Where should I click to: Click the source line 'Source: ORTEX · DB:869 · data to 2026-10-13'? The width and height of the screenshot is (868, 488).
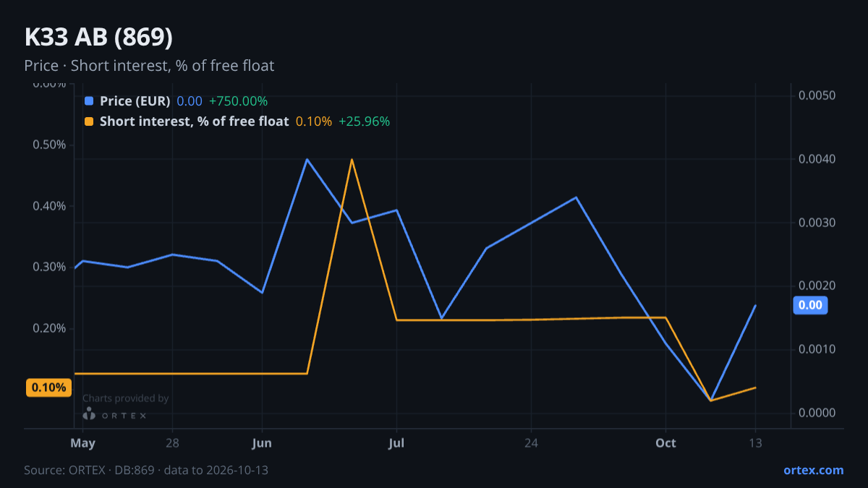(x=146, y=470)
